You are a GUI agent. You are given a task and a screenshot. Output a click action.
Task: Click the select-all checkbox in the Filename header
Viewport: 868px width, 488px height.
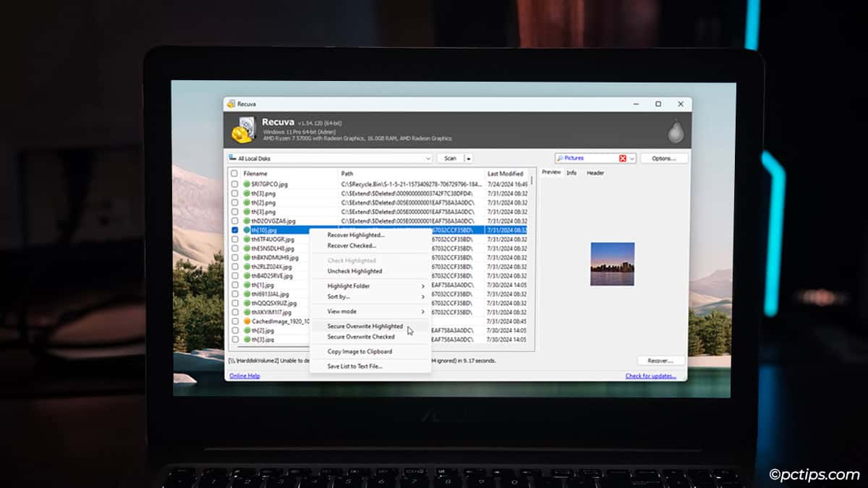[x=234, y=174]
